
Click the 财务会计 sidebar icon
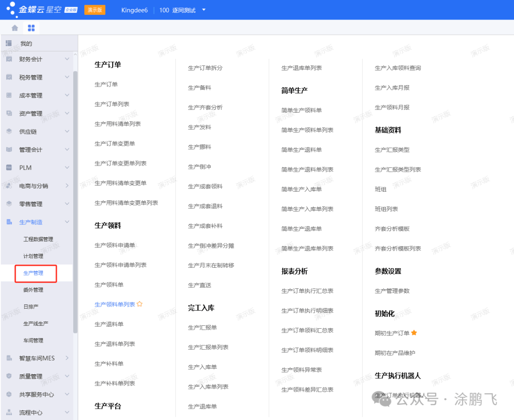click(9, 59)
